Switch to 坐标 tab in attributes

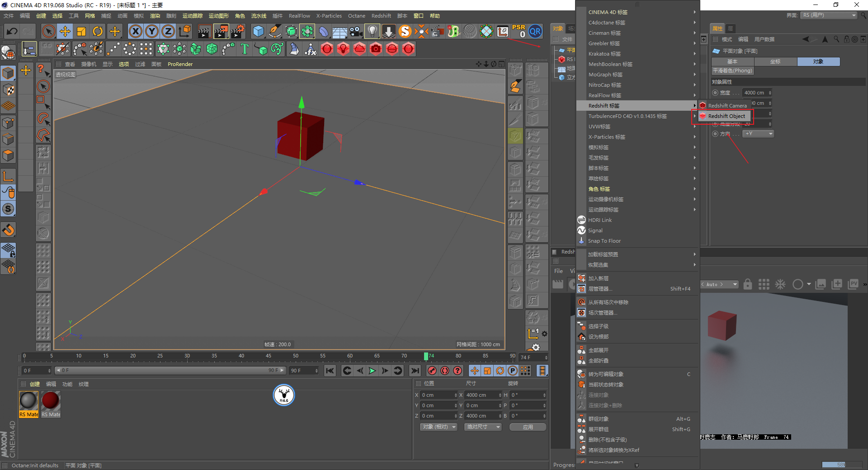775,61
